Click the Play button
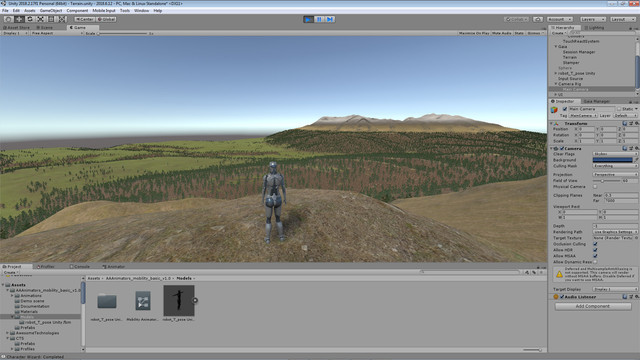640x360 pixels. [x=309, y=19]
